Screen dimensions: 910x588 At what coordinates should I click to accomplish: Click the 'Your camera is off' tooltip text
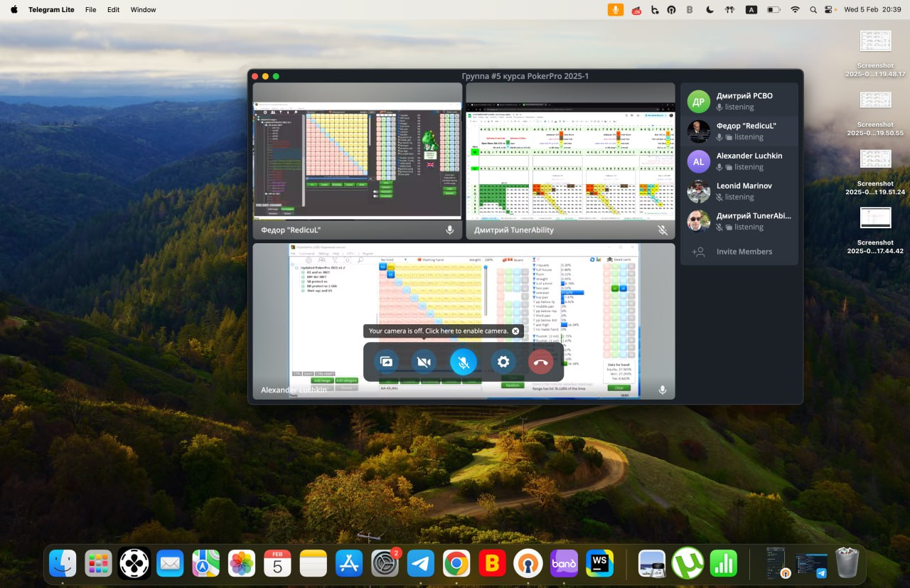(438, 331)
